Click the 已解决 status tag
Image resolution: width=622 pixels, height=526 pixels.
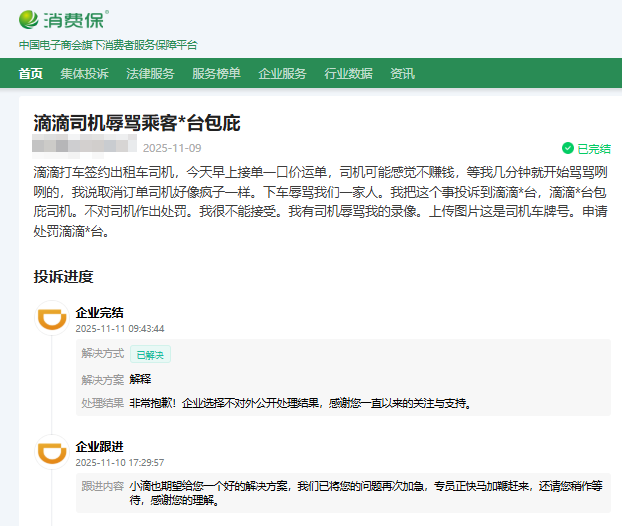coord(150,354)
